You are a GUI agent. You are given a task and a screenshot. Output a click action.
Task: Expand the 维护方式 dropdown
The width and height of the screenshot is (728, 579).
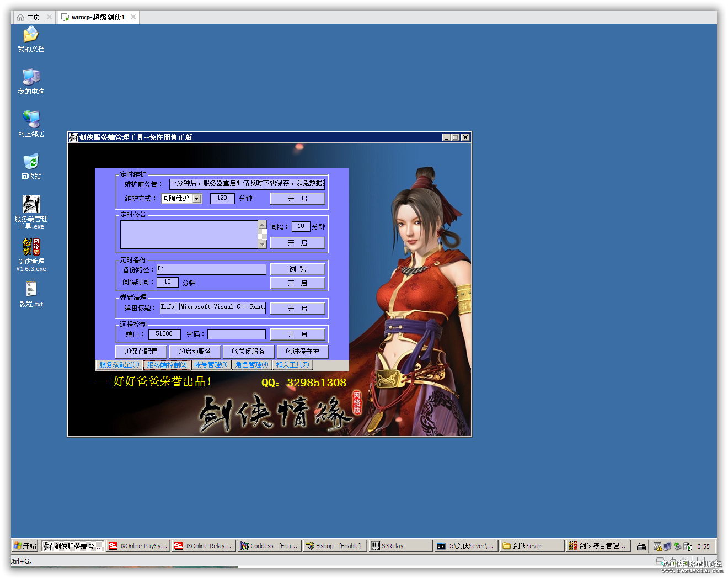[197, 199]
